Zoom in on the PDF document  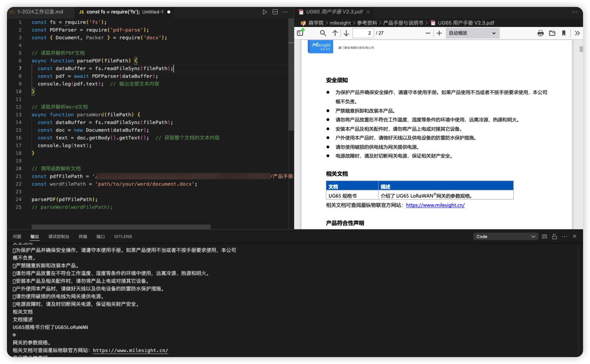tap(439, 33)
